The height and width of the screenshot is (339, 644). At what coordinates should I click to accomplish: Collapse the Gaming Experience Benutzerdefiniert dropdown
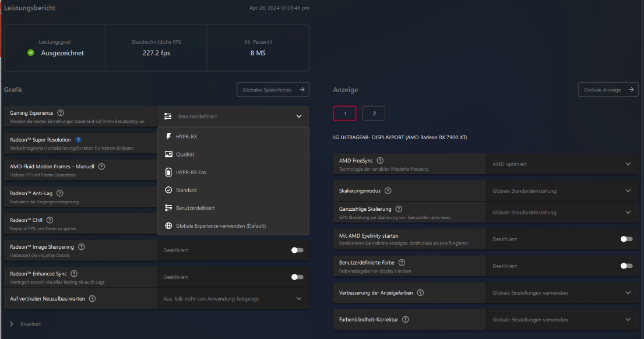tap(233, 116)
